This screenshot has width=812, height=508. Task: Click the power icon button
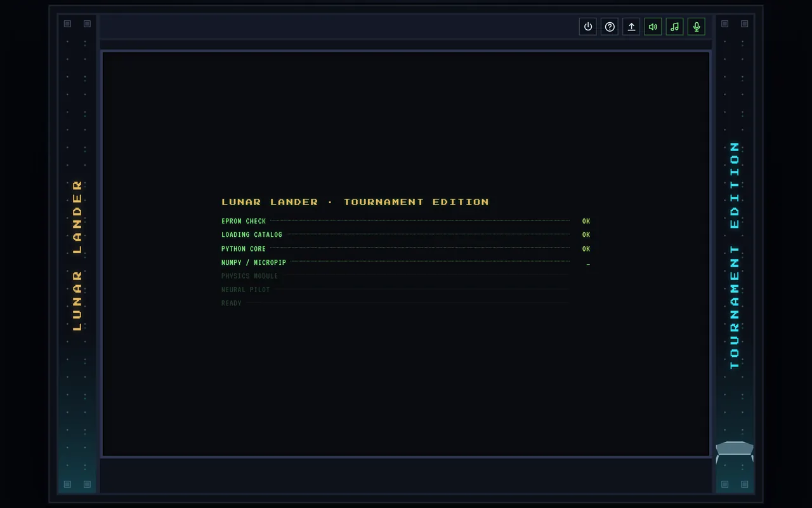(588, 27)
